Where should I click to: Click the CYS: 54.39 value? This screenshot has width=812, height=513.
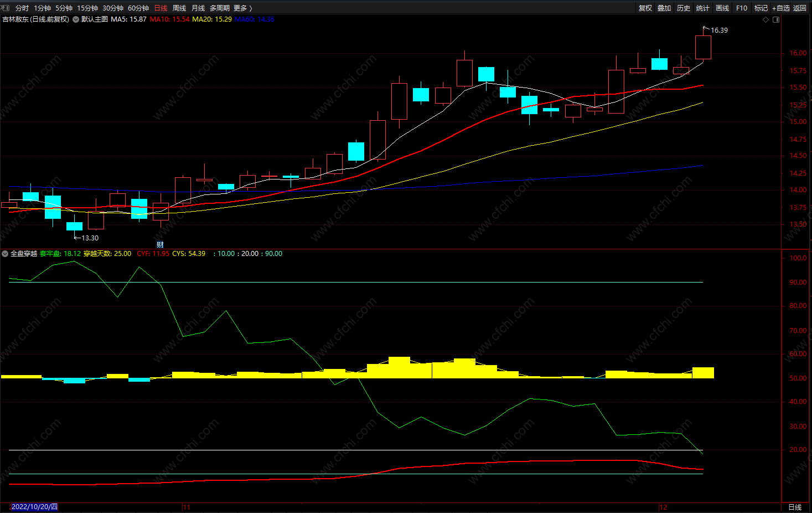189,254
